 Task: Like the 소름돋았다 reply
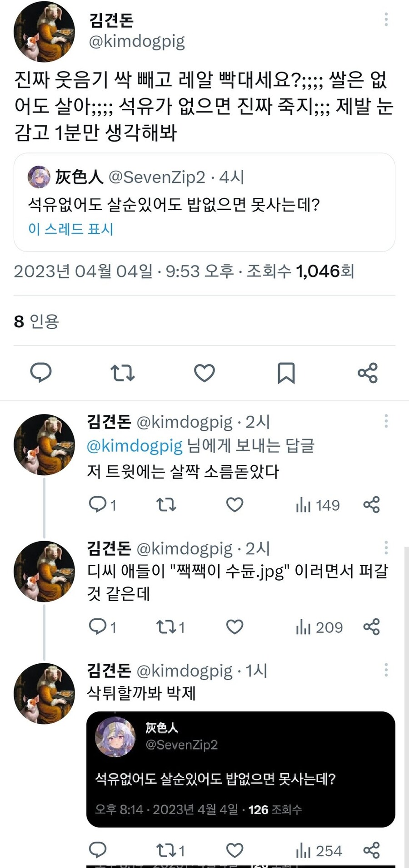pos(234,505)
